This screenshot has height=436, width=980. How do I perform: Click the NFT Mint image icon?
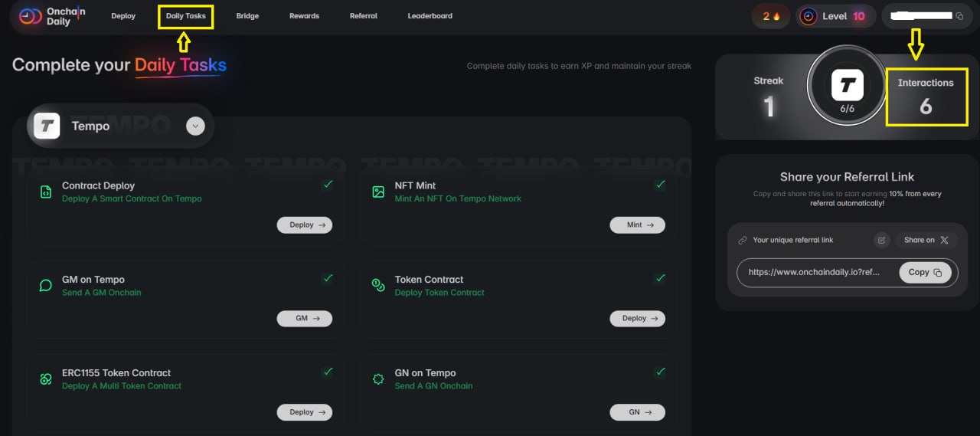(378, 192)
